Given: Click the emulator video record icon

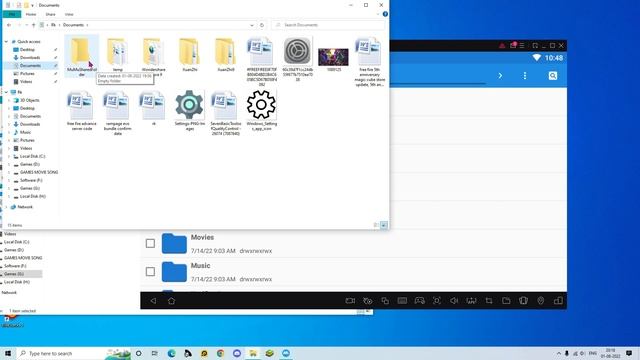Looking at the screenshot, I should point(350,301).
